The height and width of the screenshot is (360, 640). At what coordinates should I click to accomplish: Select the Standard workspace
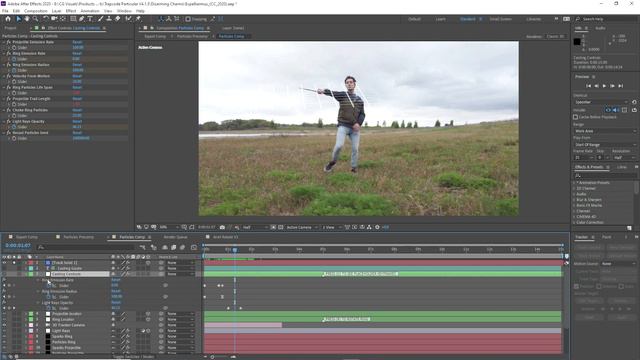coord(468,19)
